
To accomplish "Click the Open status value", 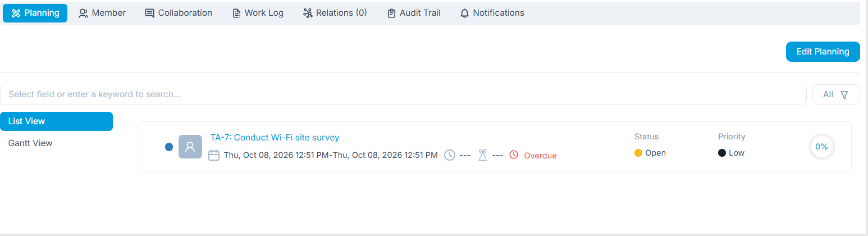I will 655,153.
